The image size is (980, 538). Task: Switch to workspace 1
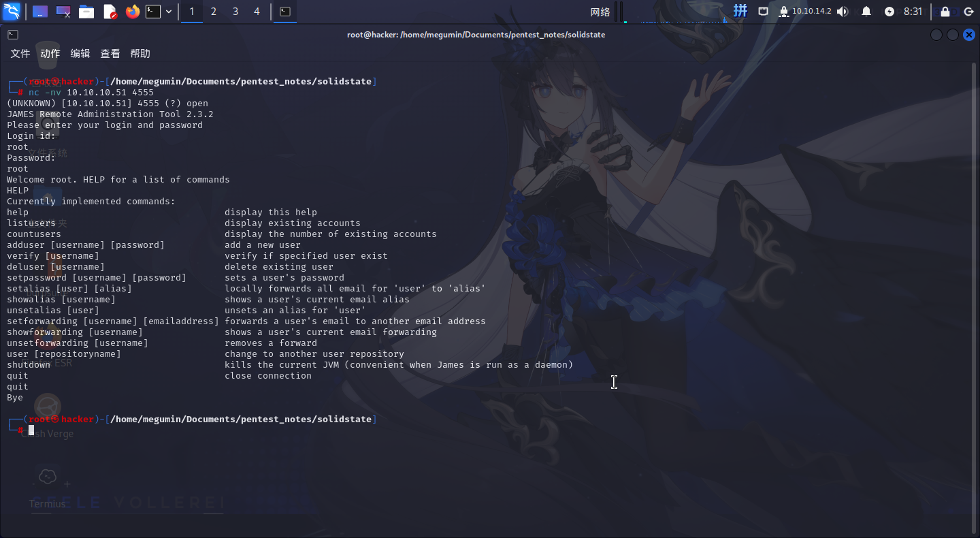click(192, 12)
